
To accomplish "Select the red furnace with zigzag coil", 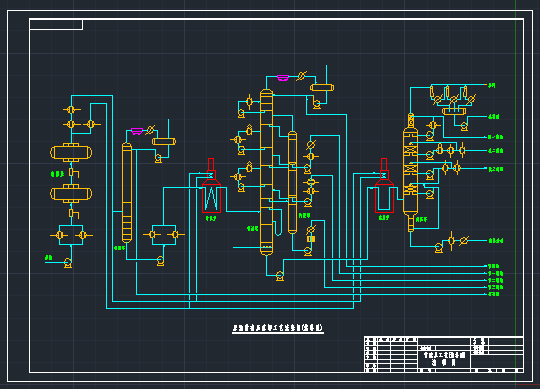I will tap(211, 186).
